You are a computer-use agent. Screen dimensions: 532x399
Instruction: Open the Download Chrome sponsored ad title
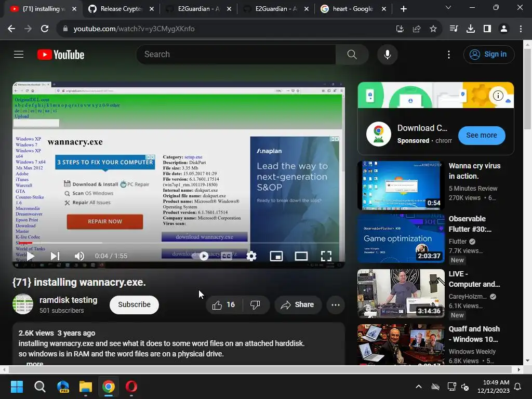[422, 128]
